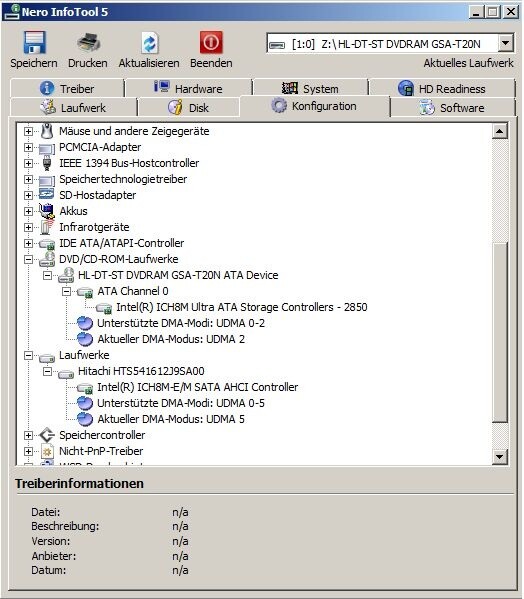Select the Infrarotgeräte tree row text

[x=94, y=227]
